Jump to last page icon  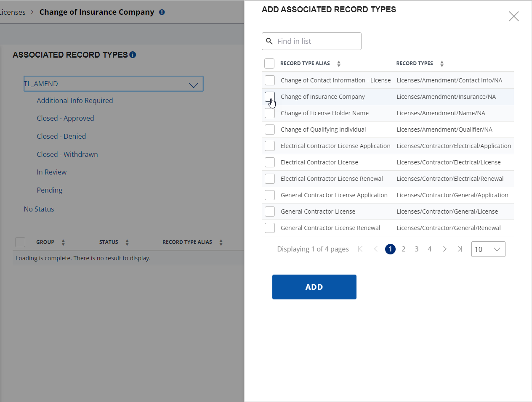click(460, 249)
